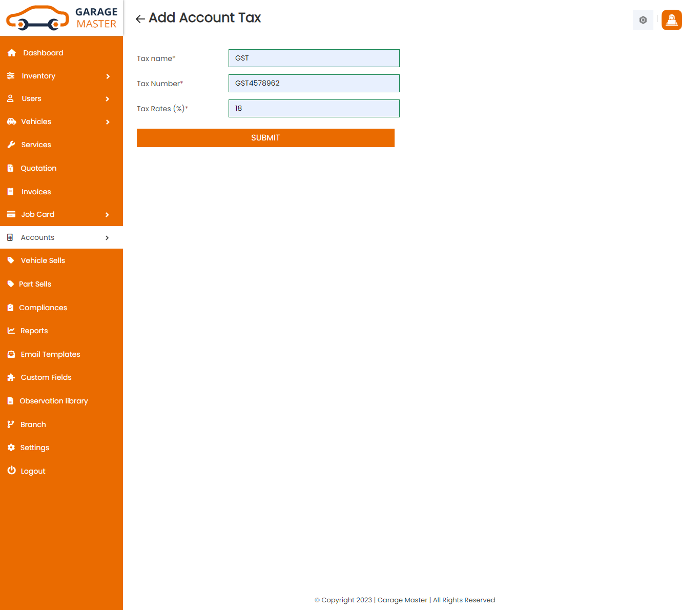700x610 pixels.
Task: Open the gear settings icon in the header
Action: [643, 20]
